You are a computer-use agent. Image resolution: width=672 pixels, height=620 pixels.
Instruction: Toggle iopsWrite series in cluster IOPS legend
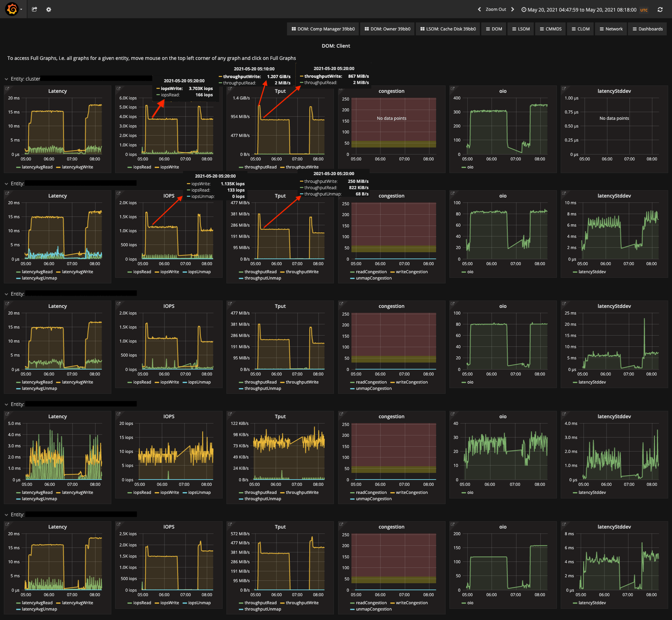169,167
